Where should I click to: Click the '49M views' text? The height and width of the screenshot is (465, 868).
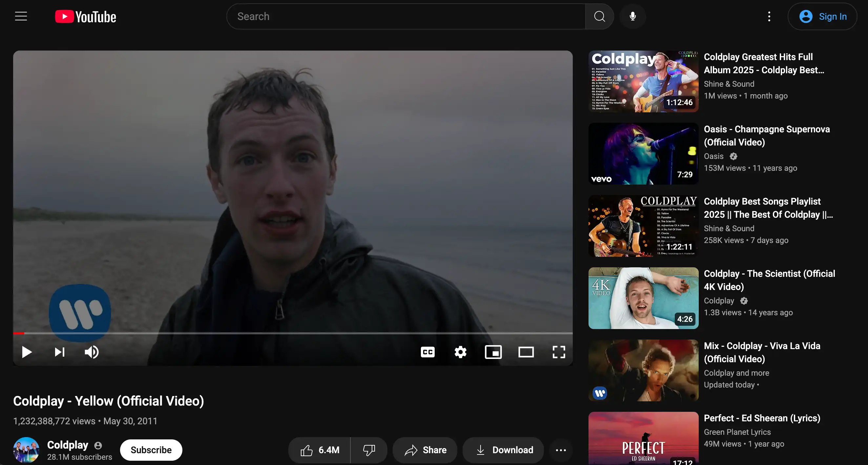pyautogui.click(x=722, y=444)
